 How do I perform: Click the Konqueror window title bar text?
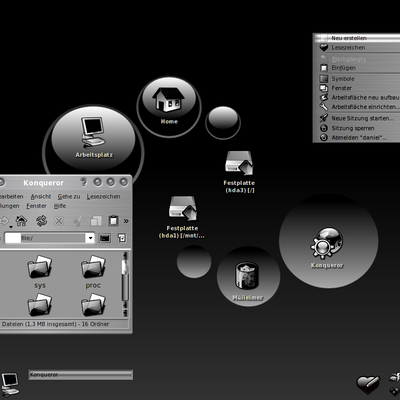(43, 183)
